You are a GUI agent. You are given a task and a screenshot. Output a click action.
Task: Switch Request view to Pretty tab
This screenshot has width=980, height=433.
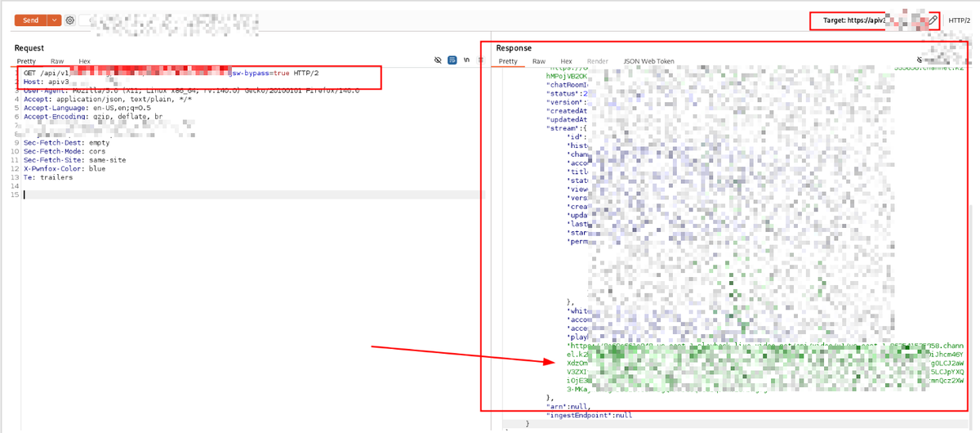[26, 61]
